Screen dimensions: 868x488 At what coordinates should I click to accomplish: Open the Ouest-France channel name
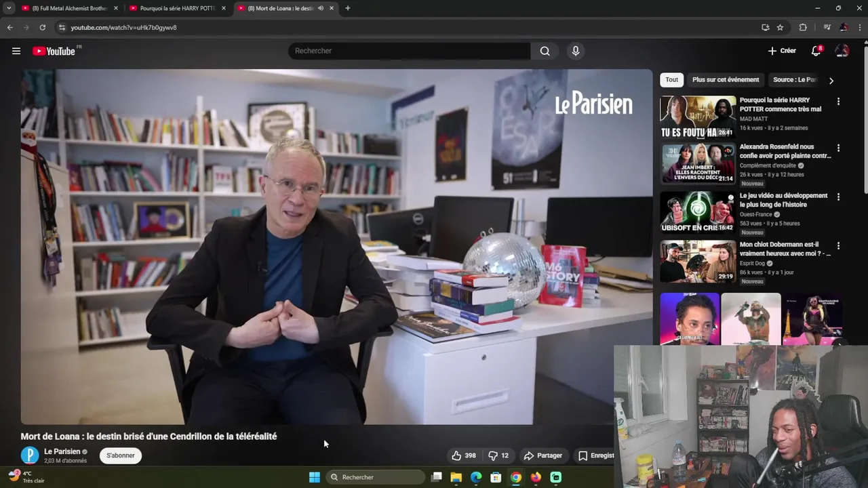pos(756,214)
